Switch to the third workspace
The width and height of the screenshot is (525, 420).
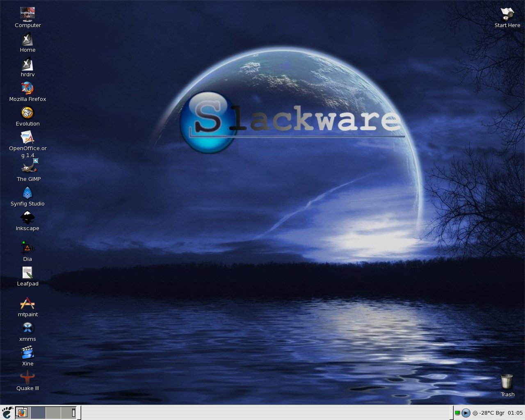(53, 413)
